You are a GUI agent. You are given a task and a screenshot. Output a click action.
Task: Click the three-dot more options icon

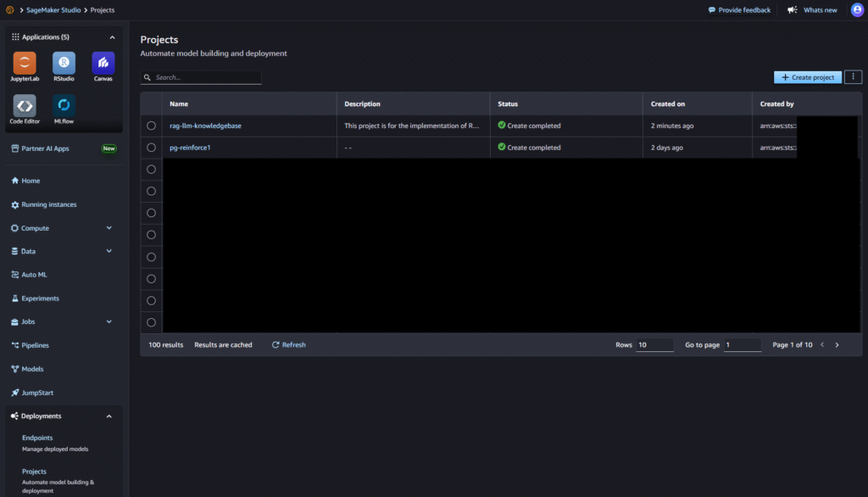click(853, 77)
